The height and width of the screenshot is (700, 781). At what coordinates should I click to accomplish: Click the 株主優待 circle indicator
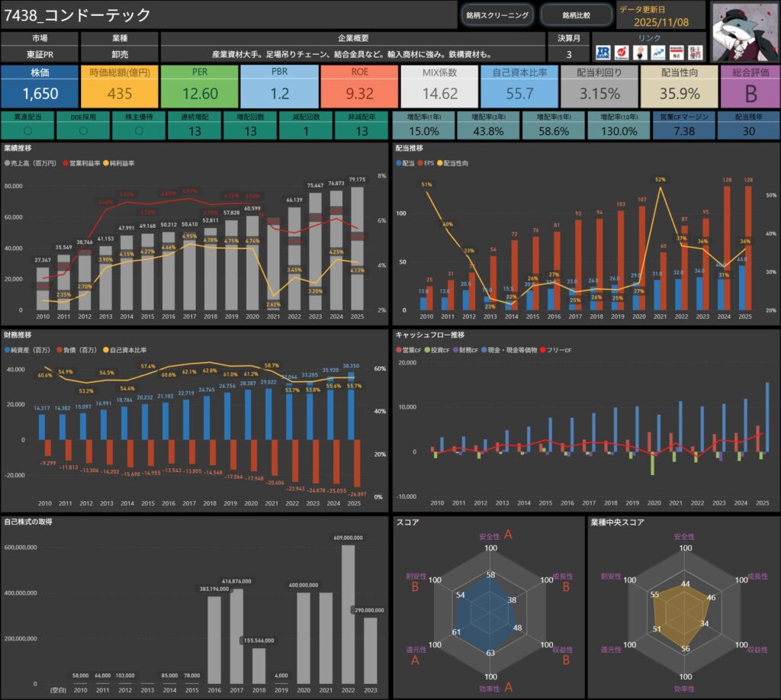pos(138,130)
